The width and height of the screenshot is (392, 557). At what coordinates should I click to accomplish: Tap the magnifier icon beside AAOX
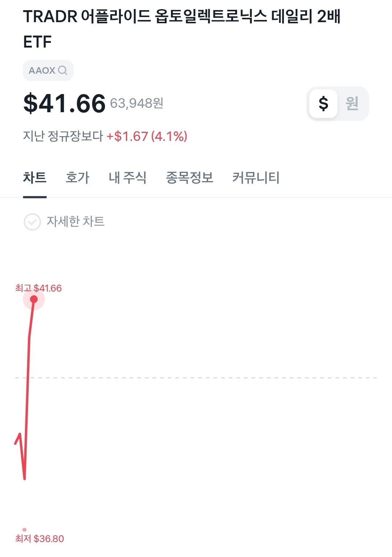coord(62,70)
